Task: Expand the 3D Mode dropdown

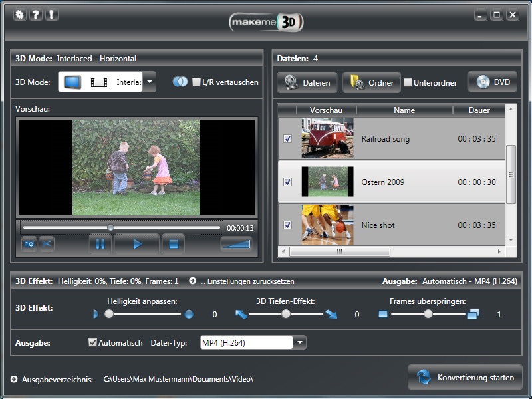Action: tap(150, 82)
